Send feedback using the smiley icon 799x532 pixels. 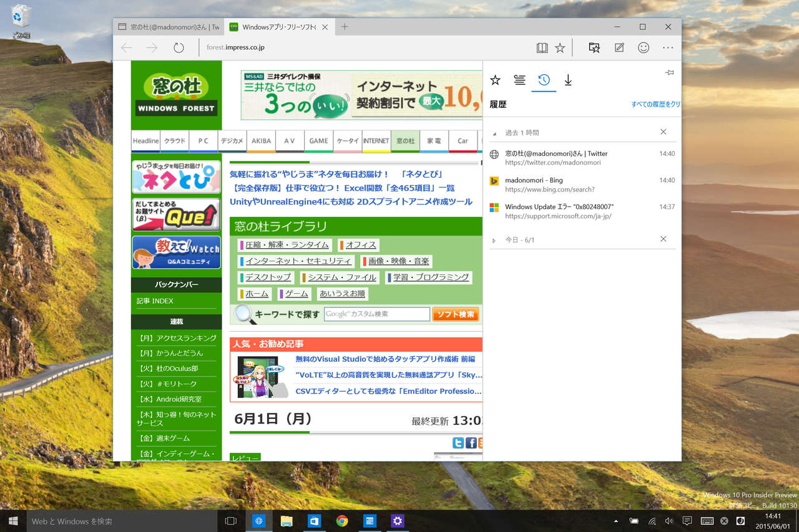(x=644, y=47)
